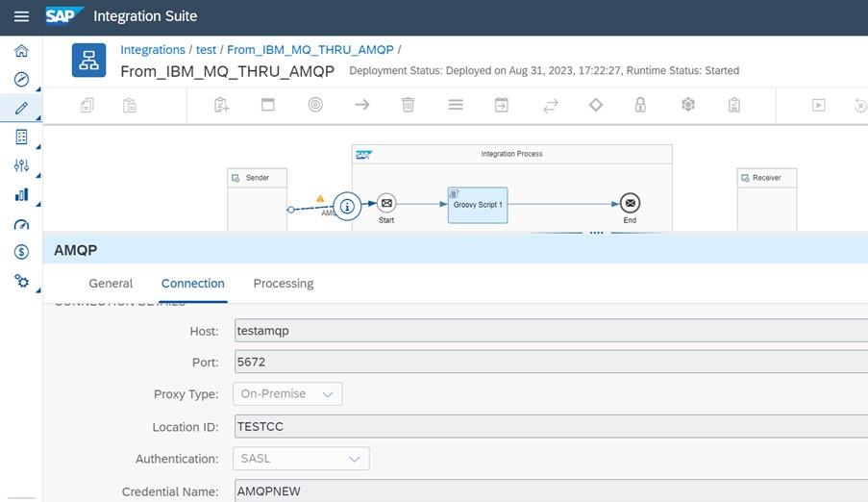Click the Events target toolbar icon
This screenshot has height=502, width=868.
pyautogui.click(x=315, y=104)
